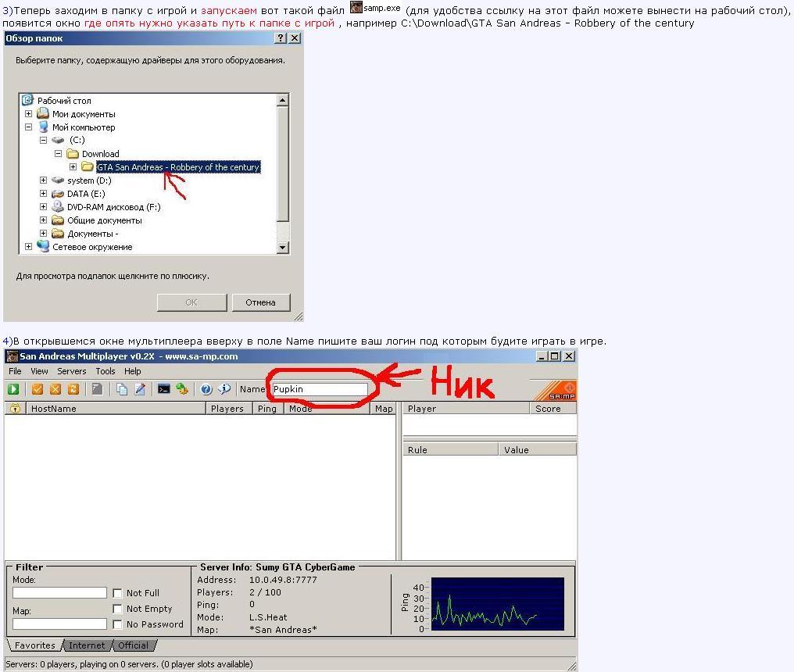The height and width of the screenshot is (672, 794).
Task: Expand the GTA San Andreas folder node
Action: point(73,167)
